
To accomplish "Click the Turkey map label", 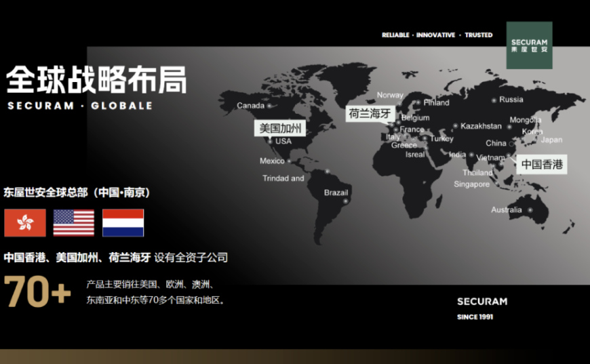I will [441, 139].
